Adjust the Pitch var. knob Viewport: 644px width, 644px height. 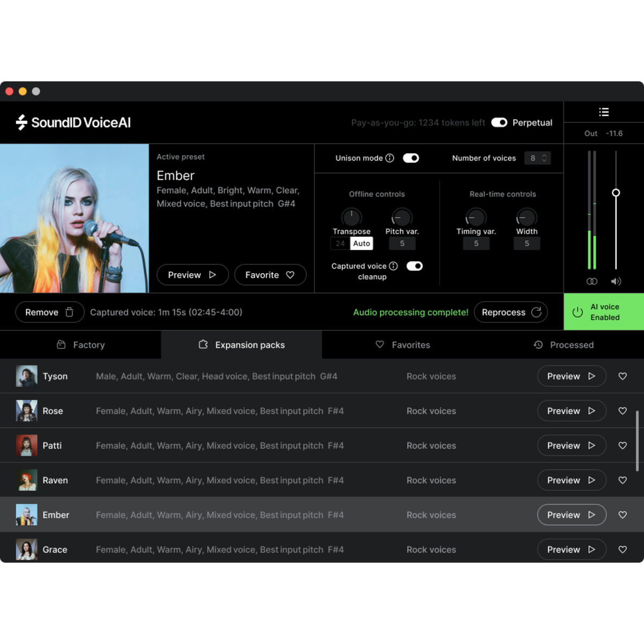pos(402,217)
